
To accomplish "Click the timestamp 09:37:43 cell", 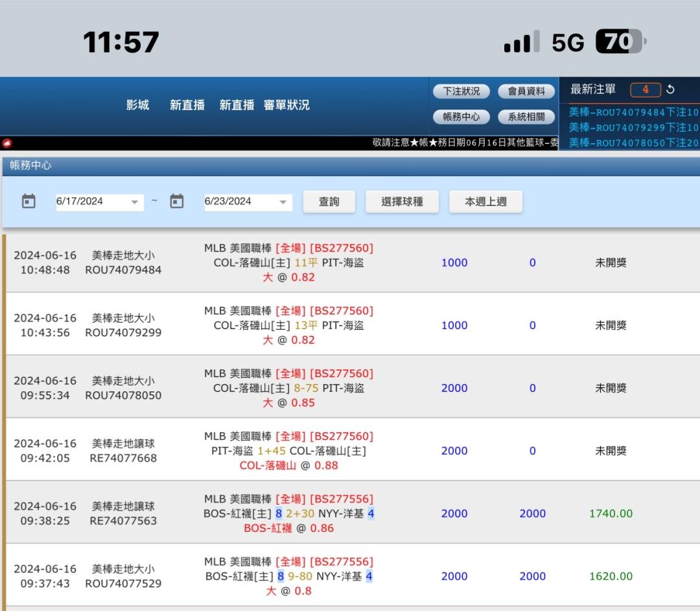I will pyautogui.click(x=45, y=584).
